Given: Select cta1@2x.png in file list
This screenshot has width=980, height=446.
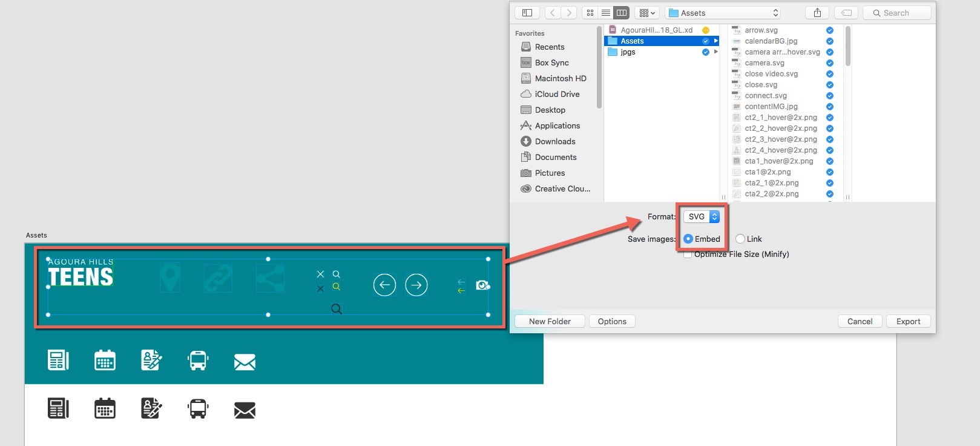Looking at the screenshot, I should 768,171.
